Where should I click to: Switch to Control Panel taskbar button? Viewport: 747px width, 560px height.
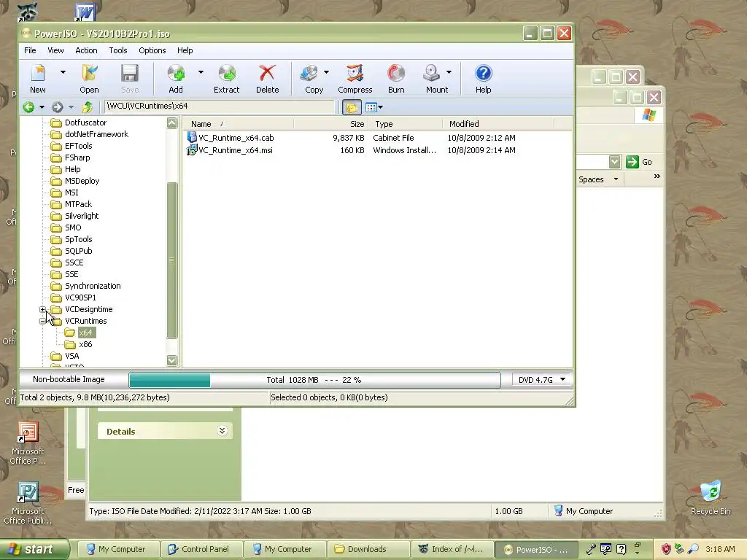click(x=201, y=549)
